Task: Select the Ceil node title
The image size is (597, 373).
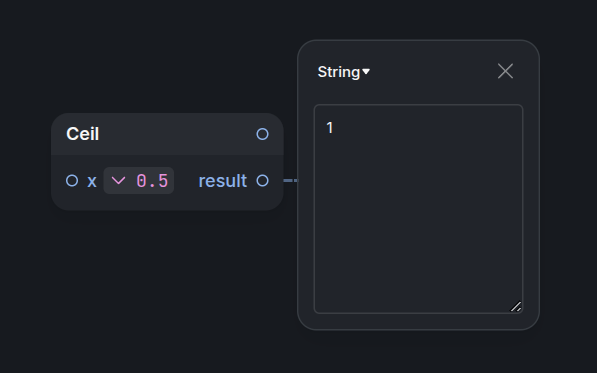Action: (83, 134)
